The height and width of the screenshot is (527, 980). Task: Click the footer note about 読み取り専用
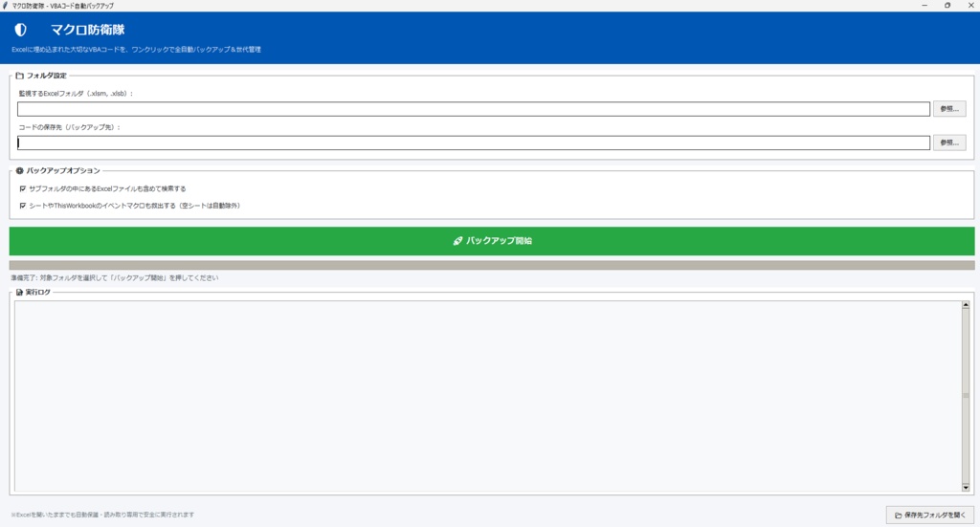(102, 515)
